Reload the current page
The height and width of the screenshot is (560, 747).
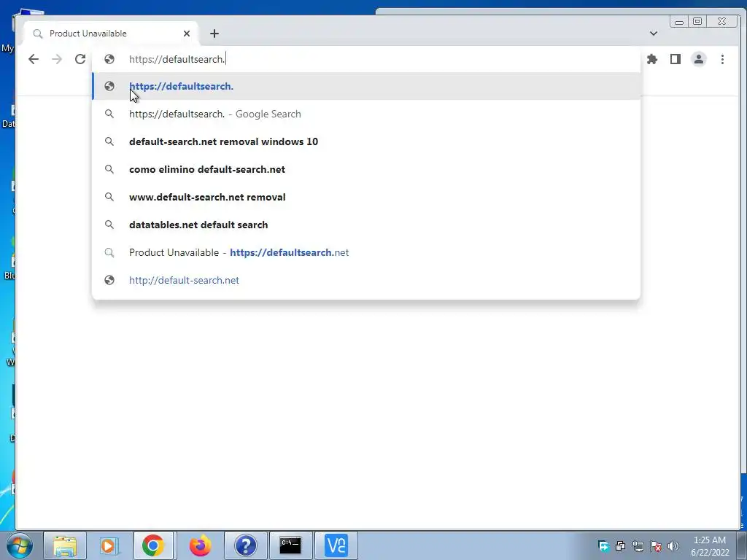click(80, 59)
